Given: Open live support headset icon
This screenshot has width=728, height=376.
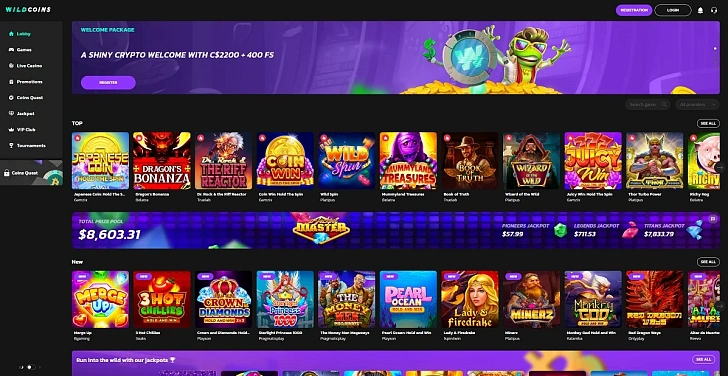Looking at the screenshot, I should click(x=714, y=10).
